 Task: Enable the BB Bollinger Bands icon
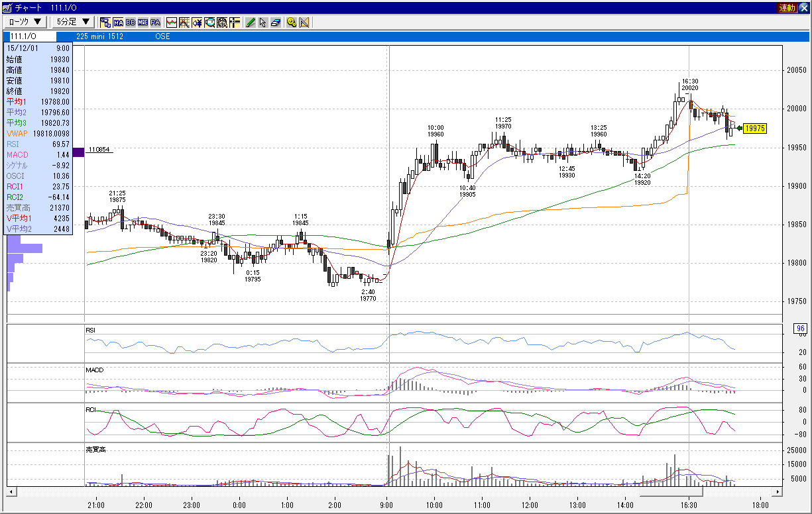131,22
